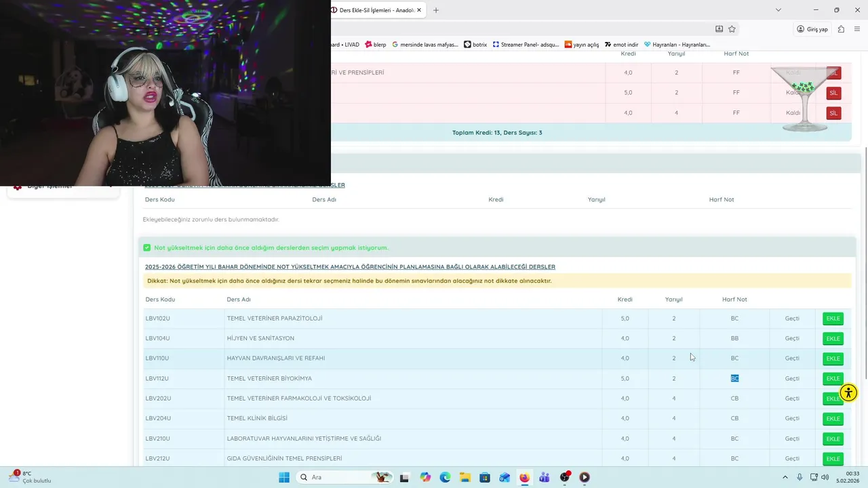Click EKLE for LABORATUVAR HAYVANLARINI YETİŞTİRME

tap(833, 439)
